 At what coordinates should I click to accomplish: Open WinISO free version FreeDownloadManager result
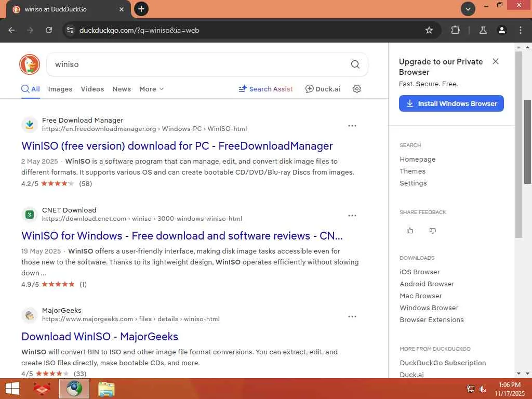point(177,146)
